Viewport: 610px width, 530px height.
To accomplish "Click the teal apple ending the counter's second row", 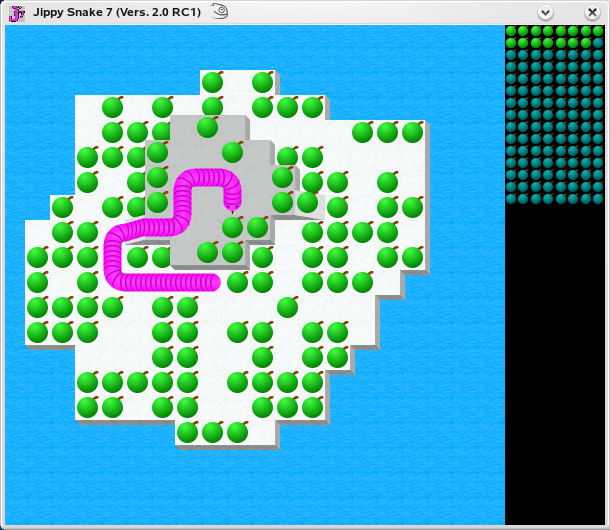I will [x=598, y=43].
